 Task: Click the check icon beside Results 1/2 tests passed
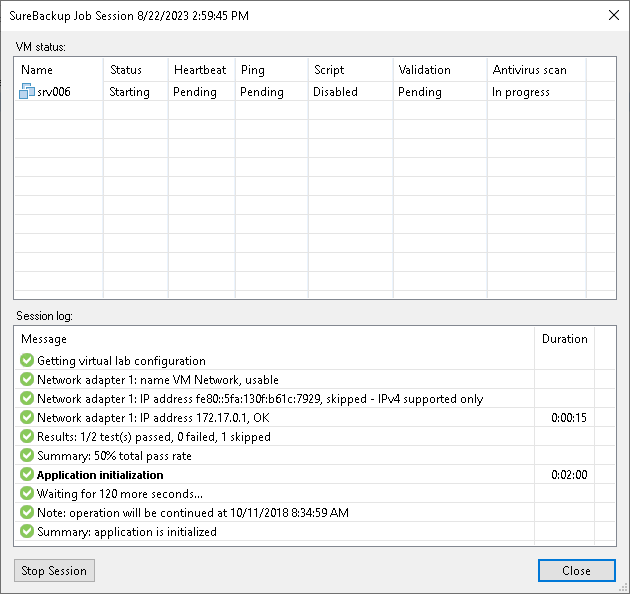tap(27, 436)
